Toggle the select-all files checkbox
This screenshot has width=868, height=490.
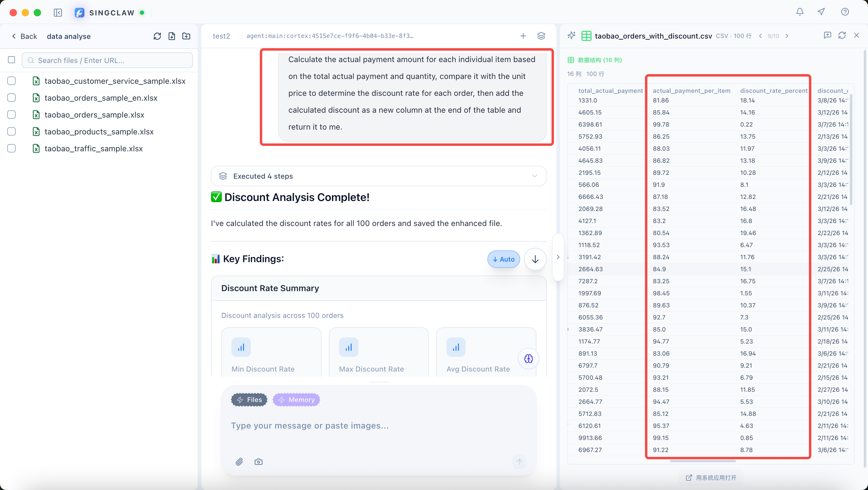click(x=11, y=60)
